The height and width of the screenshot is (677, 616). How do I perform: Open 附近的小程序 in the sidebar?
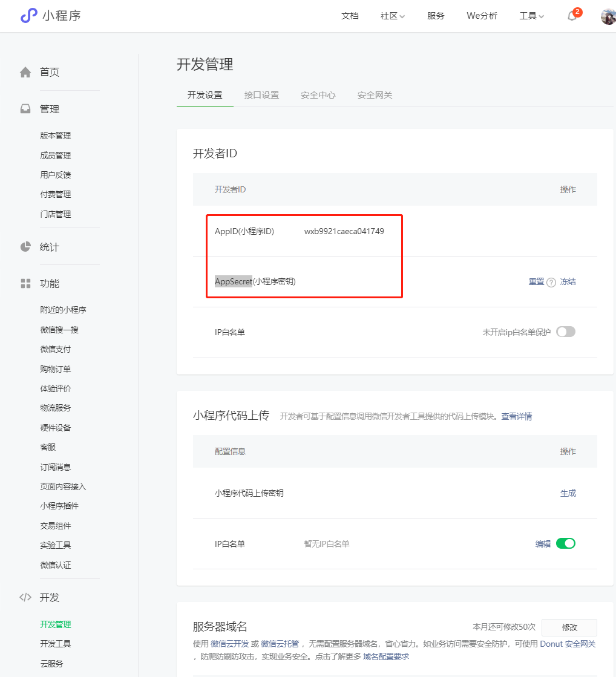63,310
